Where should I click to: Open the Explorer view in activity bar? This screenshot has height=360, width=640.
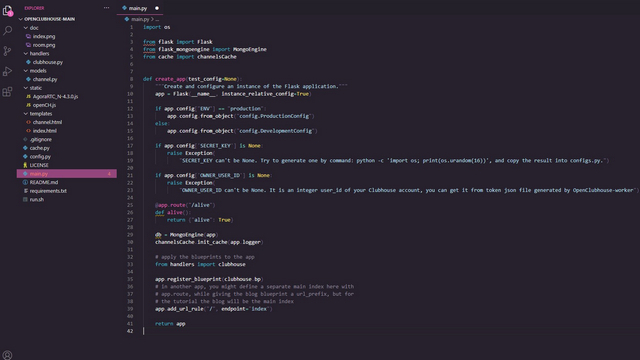point(7,11)
